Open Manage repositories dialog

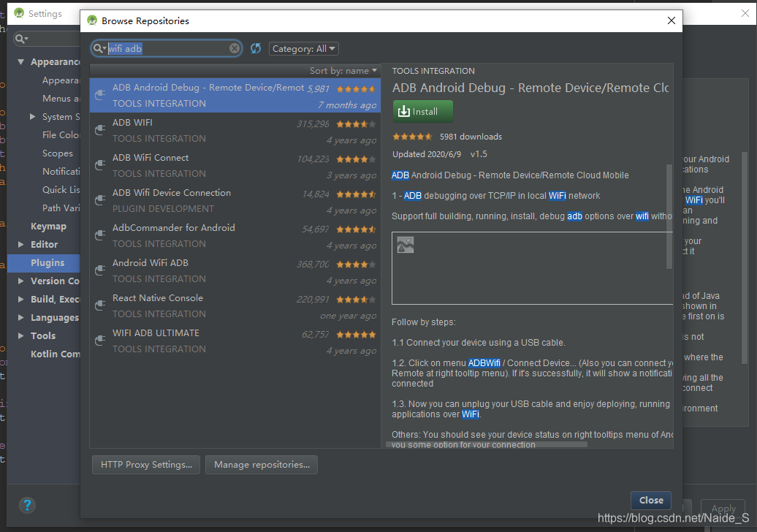click(262, 465)
